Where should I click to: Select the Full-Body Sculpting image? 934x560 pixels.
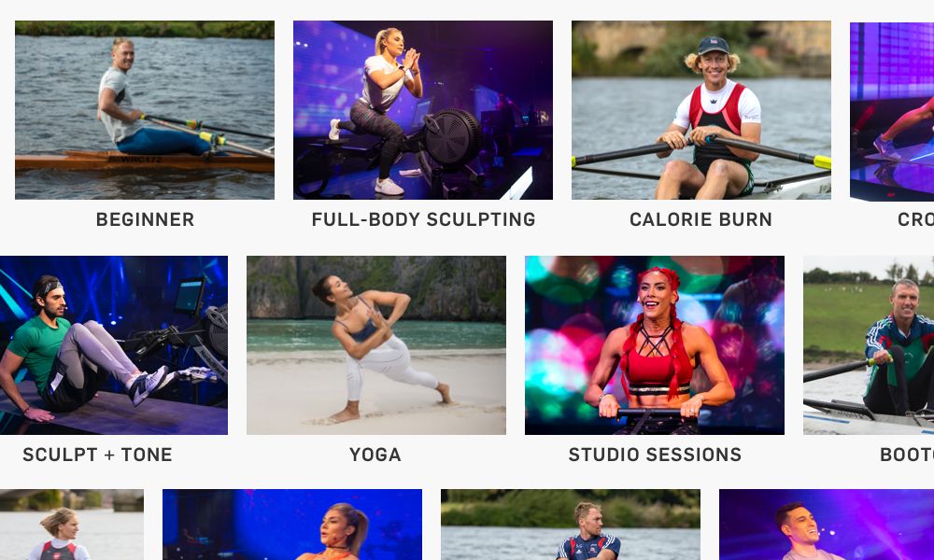(423, 110)
